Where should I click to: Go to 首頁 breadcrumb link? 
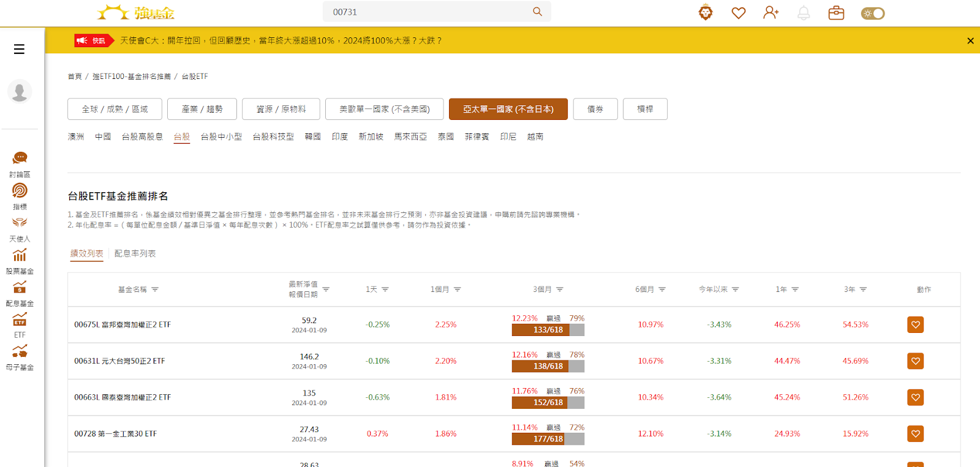click(75, 77)
